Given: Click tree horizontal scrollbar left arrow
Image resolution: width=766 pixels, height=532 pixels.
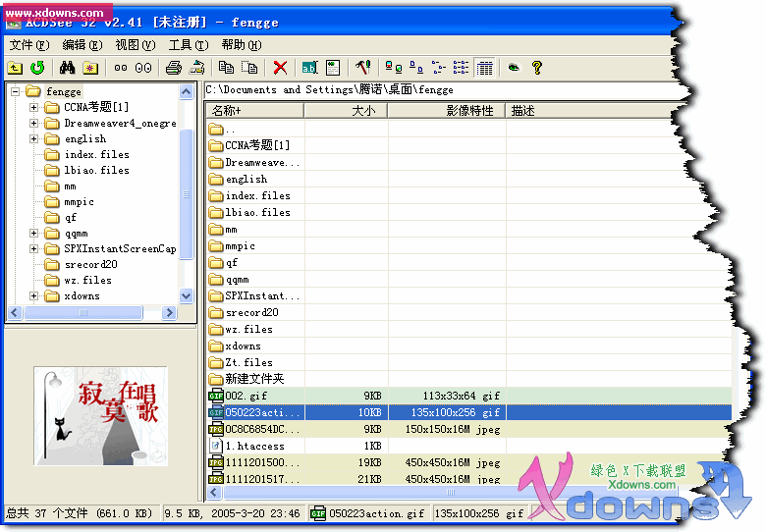Looking at the screenshot, I should pyautogui.click(x=15, y=313).
